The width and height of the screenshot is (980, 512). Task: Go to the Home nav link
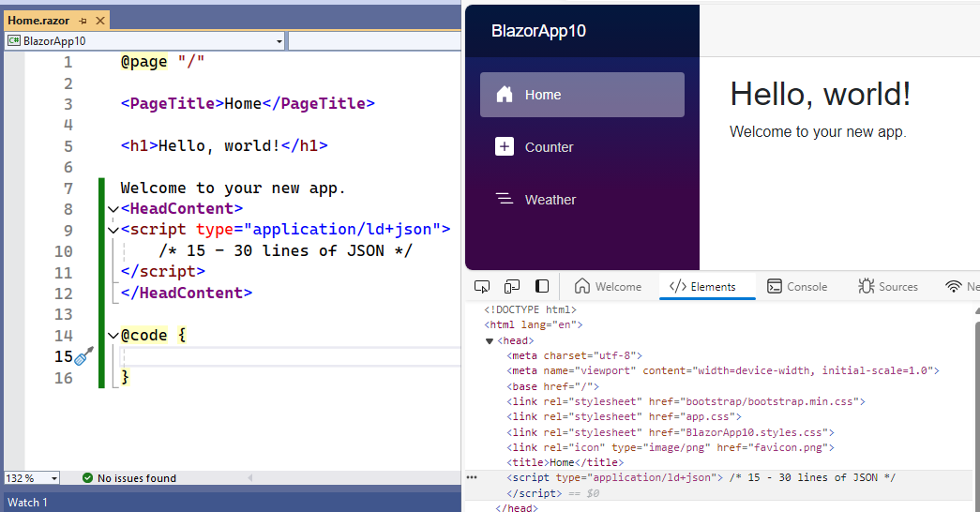[581, 95]
